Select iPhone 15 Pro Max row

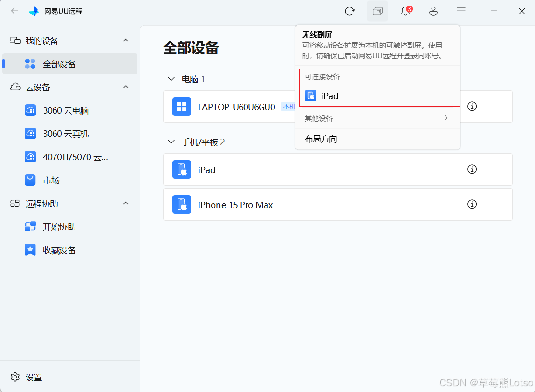click(x=338, y=204)
